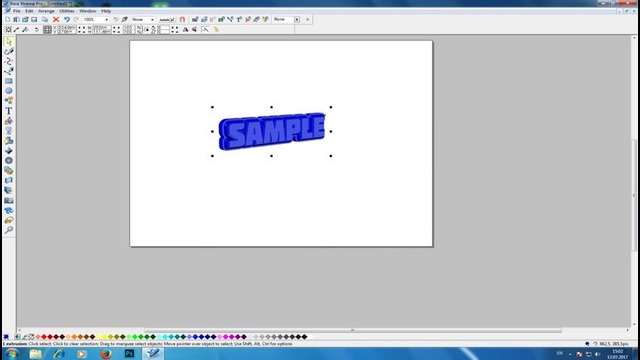
Task: Open the File menu
Action: [x=16, y=11]
